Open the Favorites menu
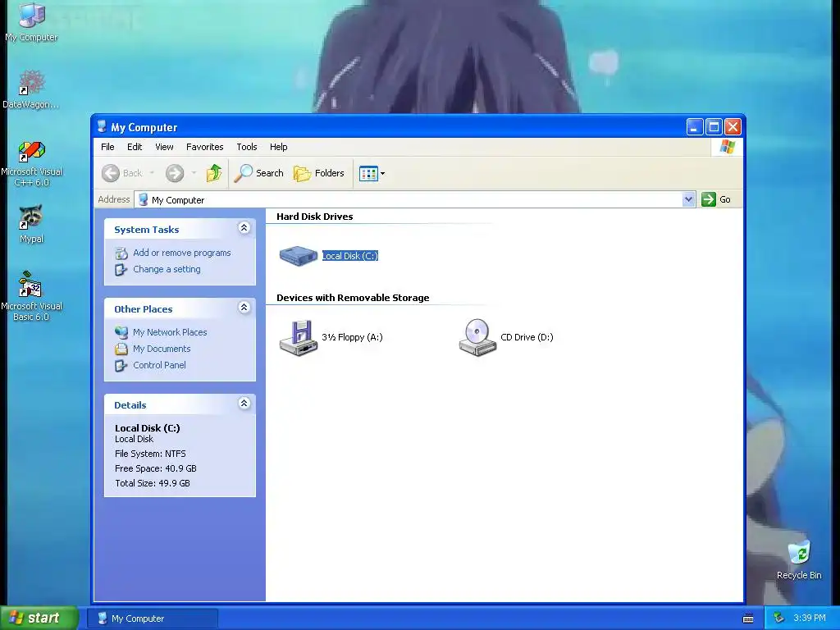 click(x=204, y=147)
